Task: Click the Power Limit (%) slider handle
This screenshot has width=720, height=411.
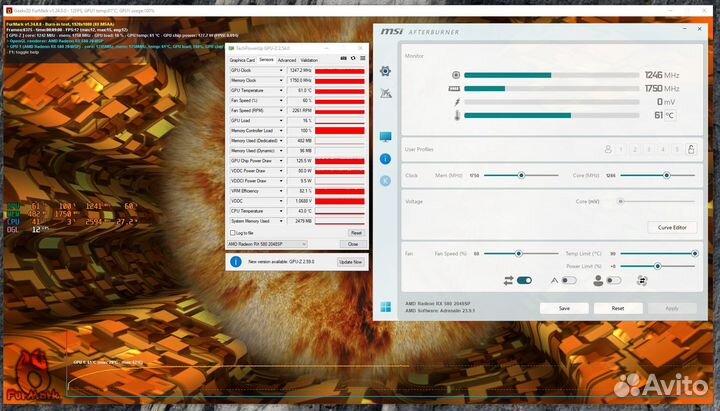Action: click(658, 266)
